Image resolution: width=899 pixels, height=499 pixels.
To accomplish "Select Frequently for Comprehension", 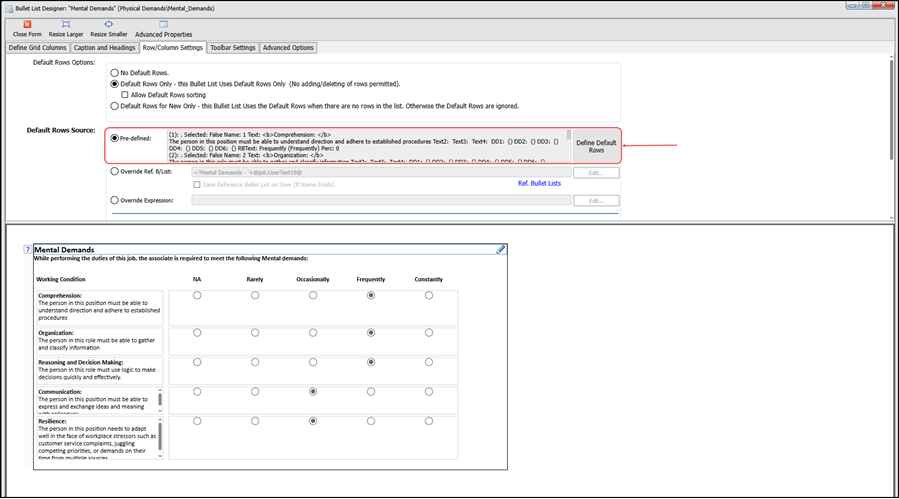I will point(371,295).
